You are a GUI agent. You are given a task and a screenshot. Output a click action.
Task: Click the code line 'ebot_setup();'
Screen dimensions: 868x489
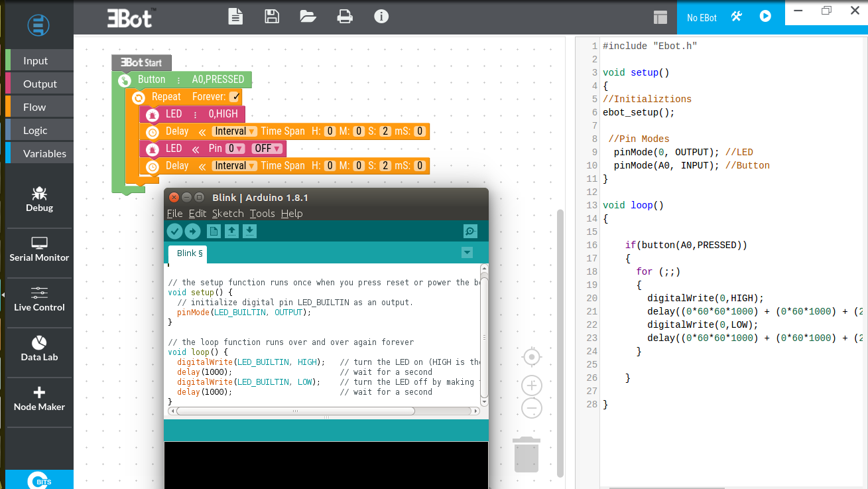[639, 112]
